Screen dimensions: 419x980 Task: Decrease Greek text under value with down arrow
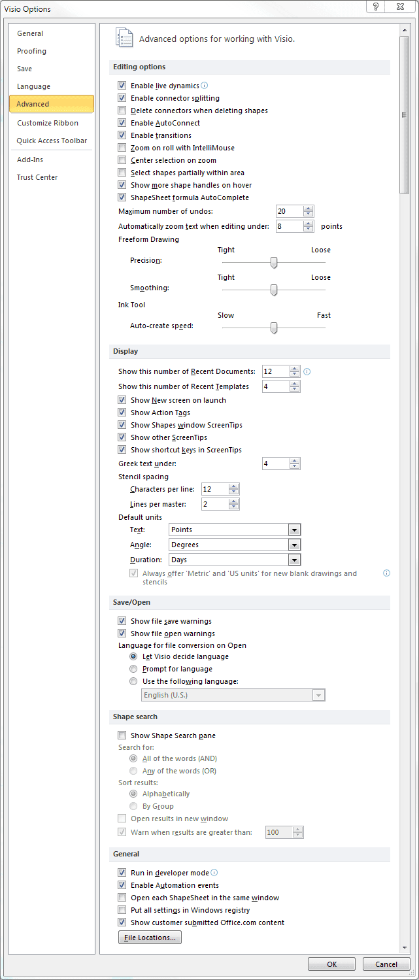(295, 467)
